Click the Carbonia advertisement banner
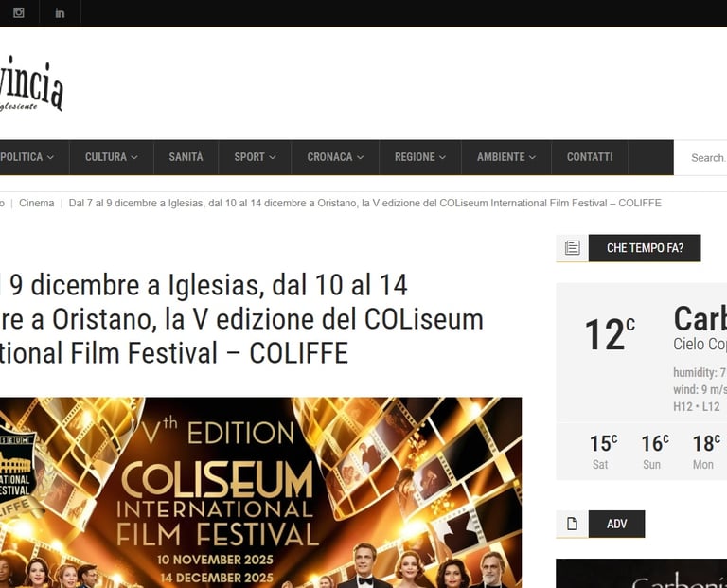 click(641, 574)
